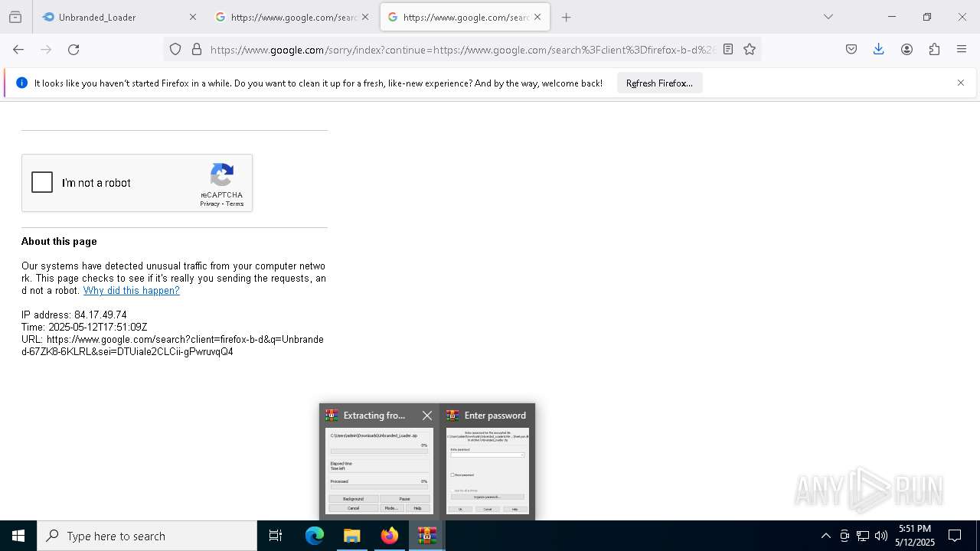Click the Refresh Firefox button
The height and width of the screenshot is (551, 980).
[x=659, y=83]
